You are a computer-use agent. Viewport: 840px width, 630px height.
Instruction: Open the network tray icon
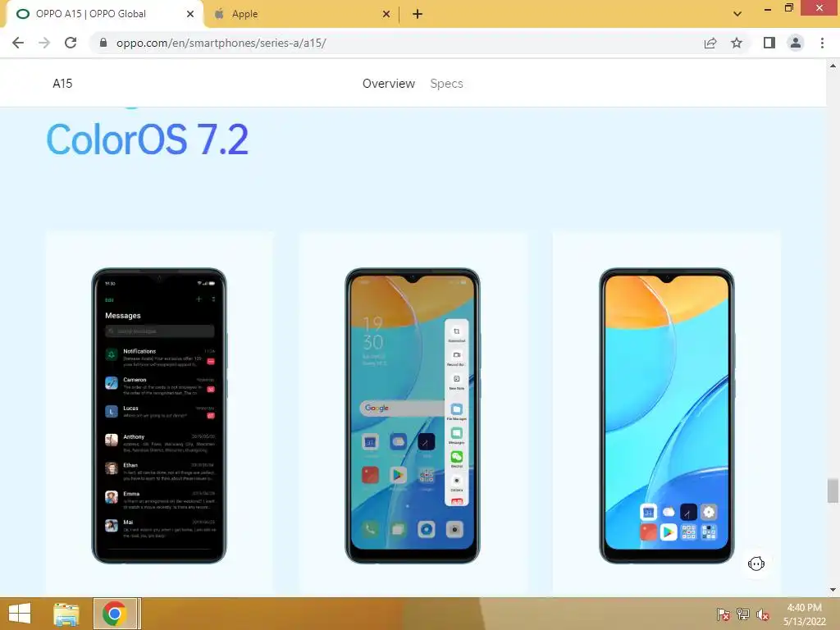743,614
